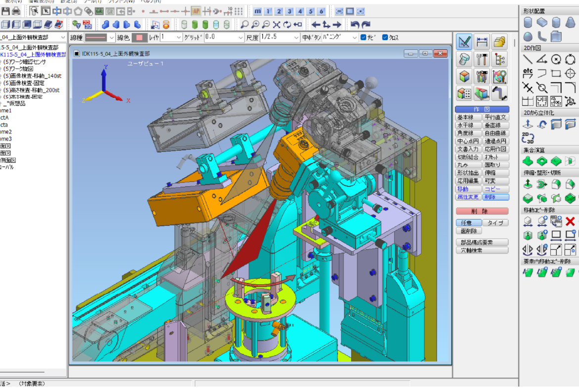The width and height of the screenshot is (579, 392).
Task: Open the 線種 line type dropdown
Action: tap(111, 38)
